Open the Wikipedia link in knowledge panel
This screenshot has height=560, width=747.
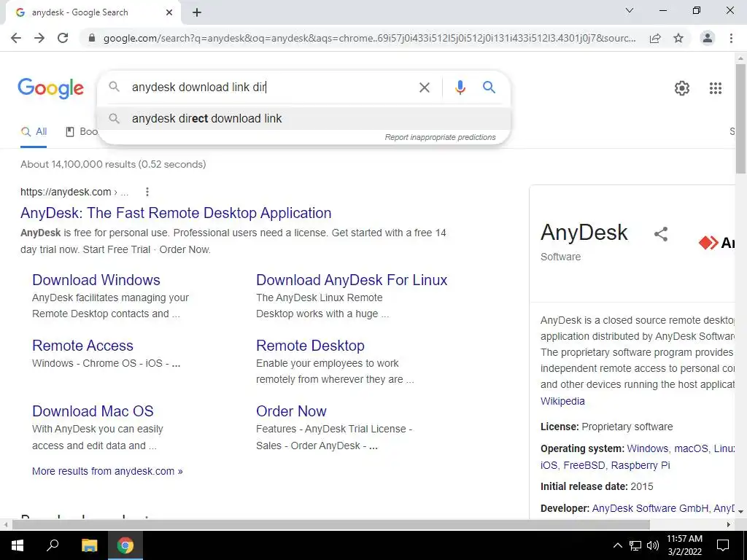(562, 401)
